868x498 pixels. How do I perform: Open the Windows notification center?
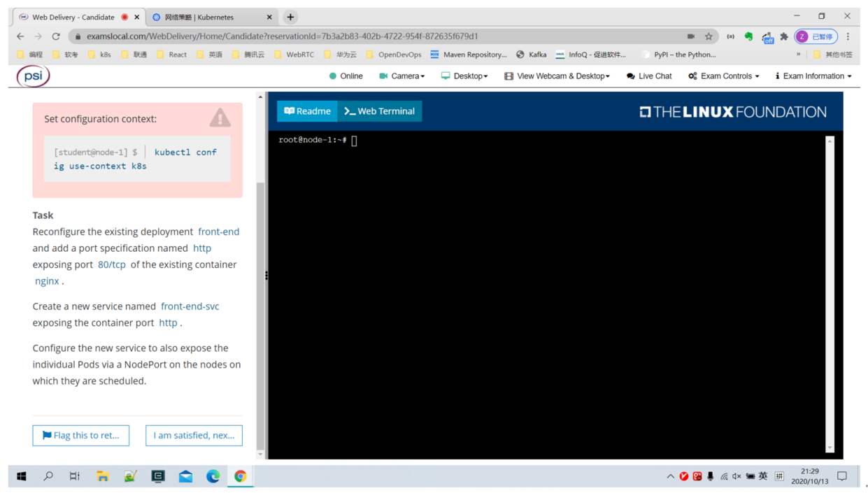[842, 476]
